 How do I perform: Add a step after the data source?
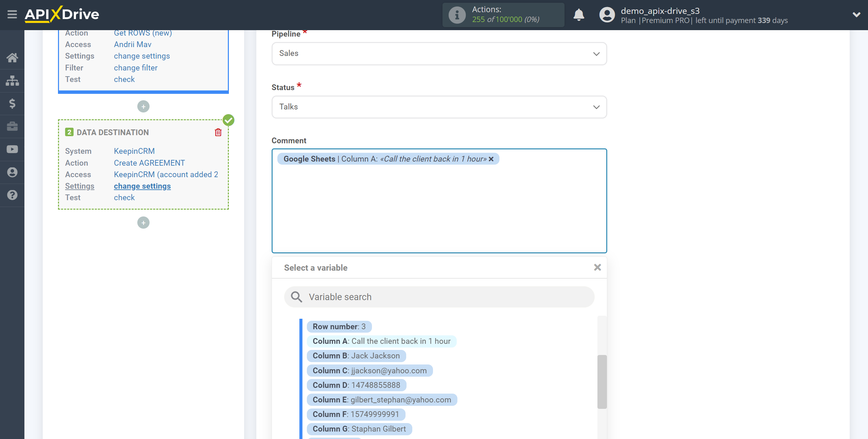click(143, 107)
